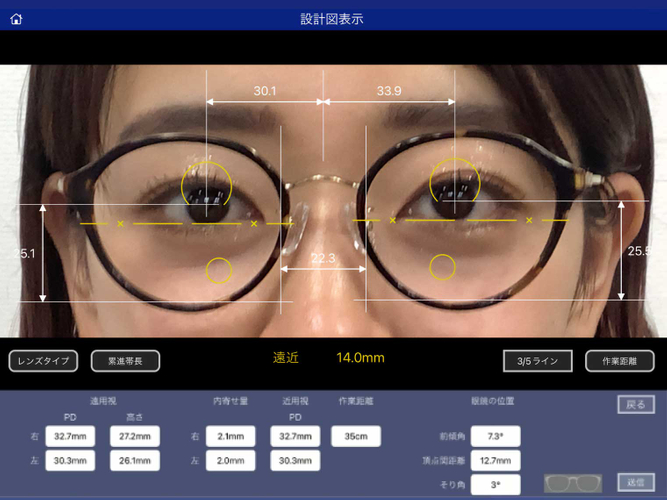This screenshot has width=667, height=500.
Task: Click the 設計図表示 screen title
Action: point(332,19)
